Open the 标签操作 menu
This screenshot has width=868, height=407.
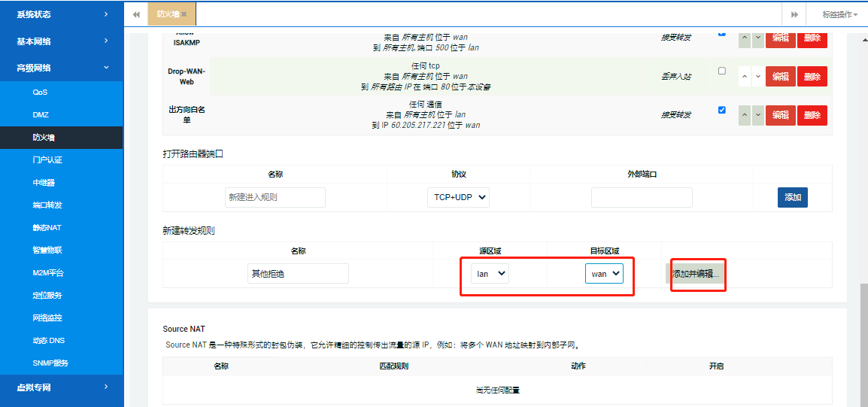click(839, 14)
